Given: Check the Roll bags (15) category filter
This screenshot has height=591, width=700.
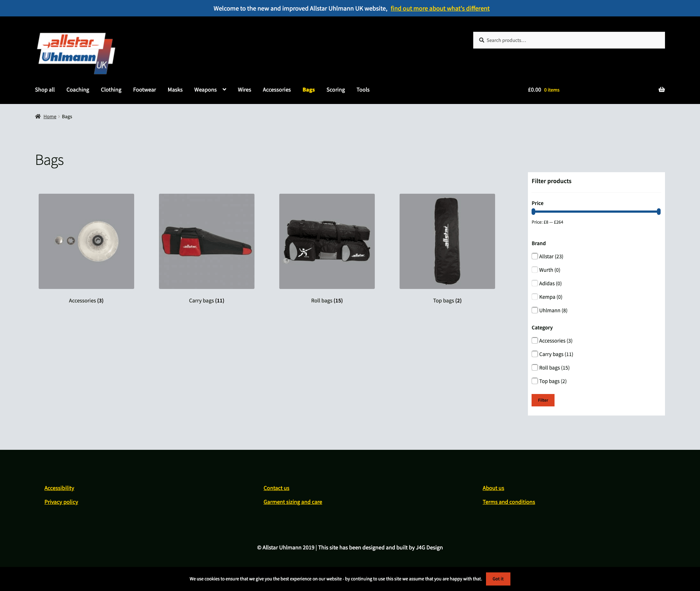Looking at the screenshot, I should [x=534, y=367].
